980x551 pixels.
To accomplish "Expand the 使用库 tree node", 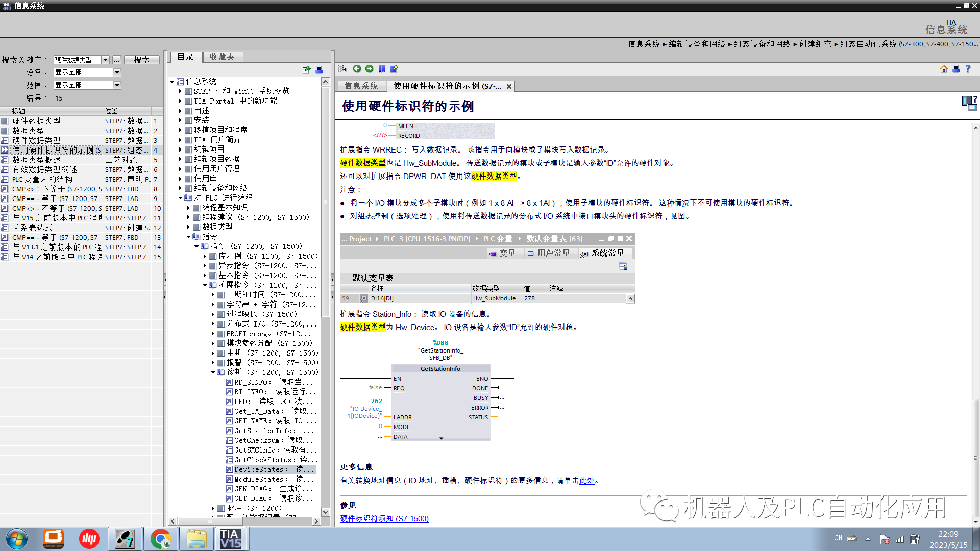I will [180, 179].
